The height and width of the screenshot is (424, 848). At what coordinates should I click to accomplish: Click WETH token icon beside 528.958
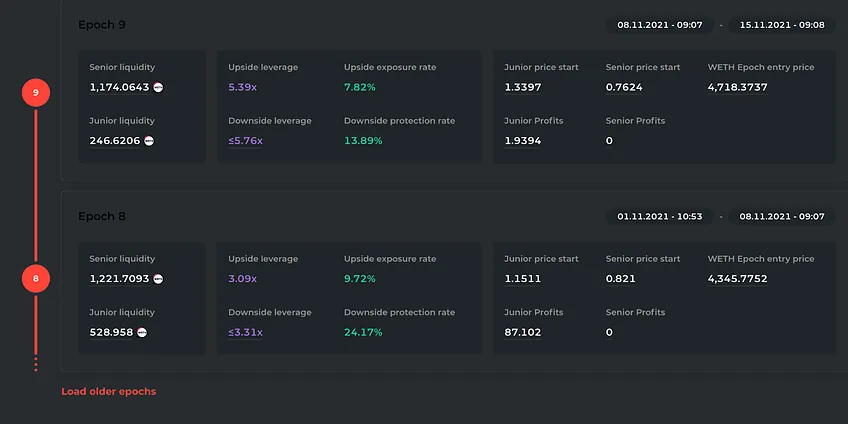142,332
